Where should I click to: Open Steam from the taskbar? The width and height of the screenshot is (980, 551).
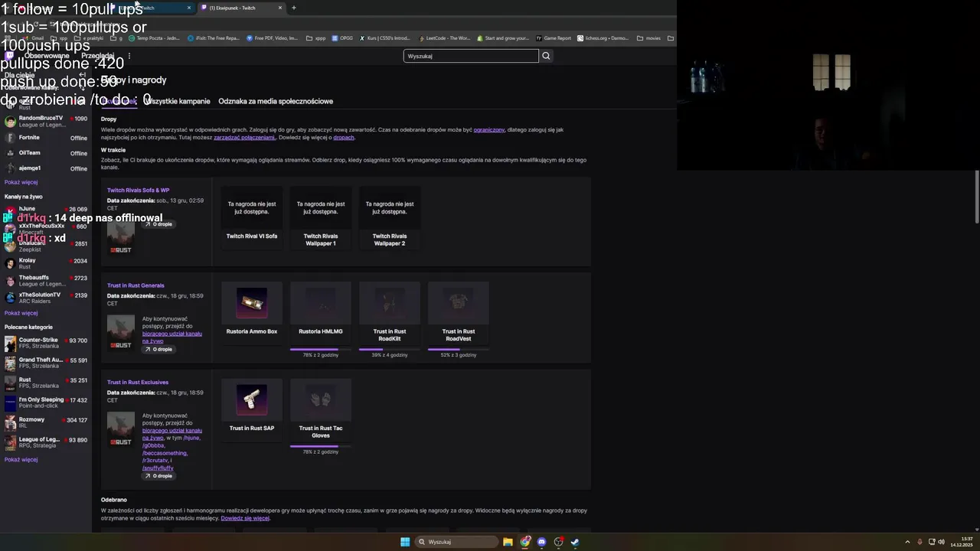tap(575, 542)
